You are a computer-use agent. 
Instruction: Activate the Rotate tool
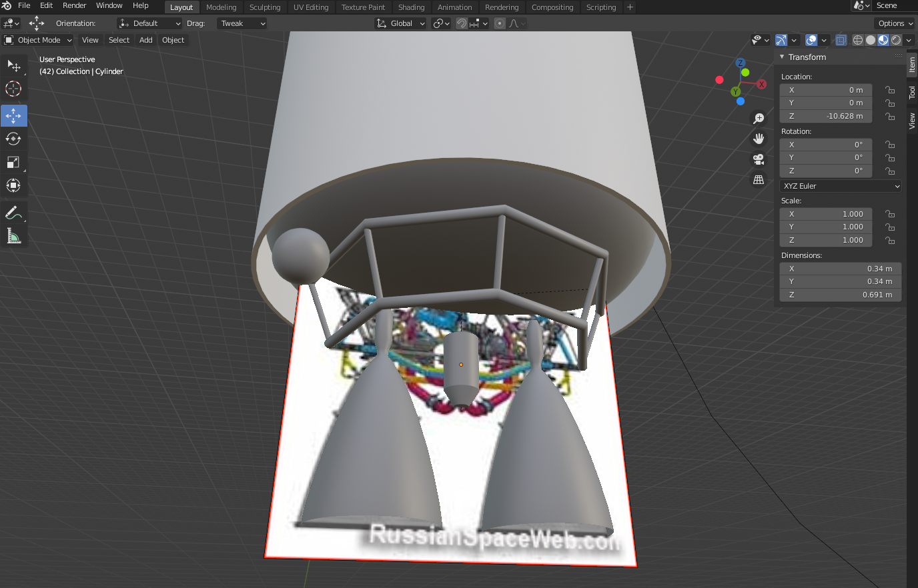pyautogui.click(x=13, y=139)
